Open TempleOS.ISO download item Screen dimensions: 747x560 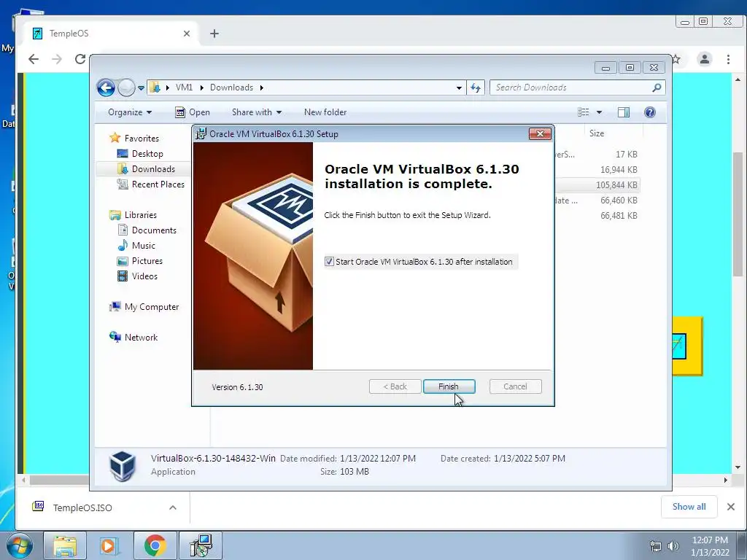[x=82, y=507]
